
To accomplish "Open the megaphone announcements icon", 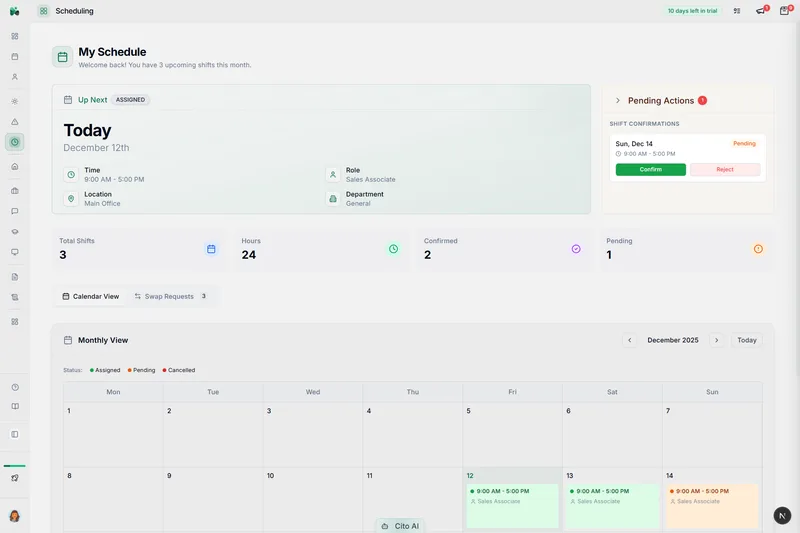I will coord(761,11).
